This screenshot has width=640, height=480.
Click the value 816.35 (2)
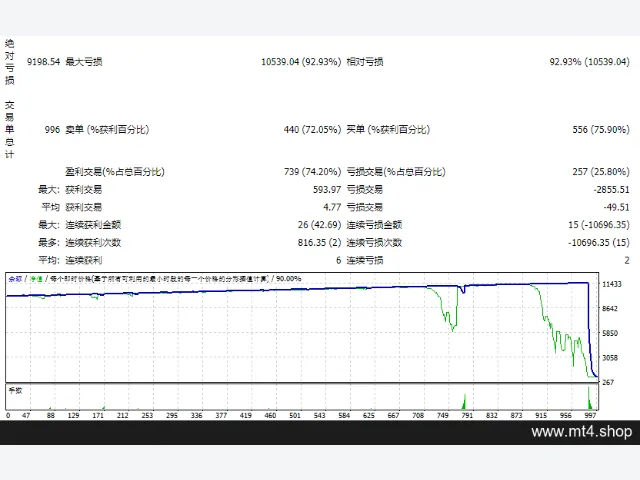pos(319,242)
